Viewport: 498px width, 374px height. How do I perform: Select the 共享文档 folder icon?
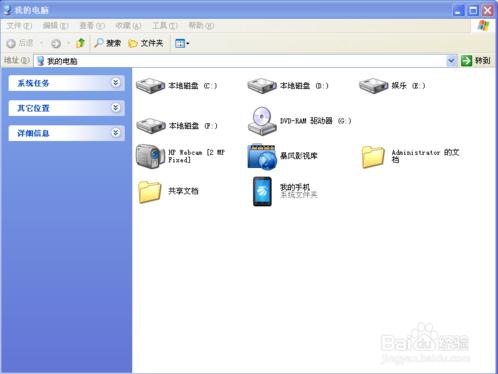point(150,192)
